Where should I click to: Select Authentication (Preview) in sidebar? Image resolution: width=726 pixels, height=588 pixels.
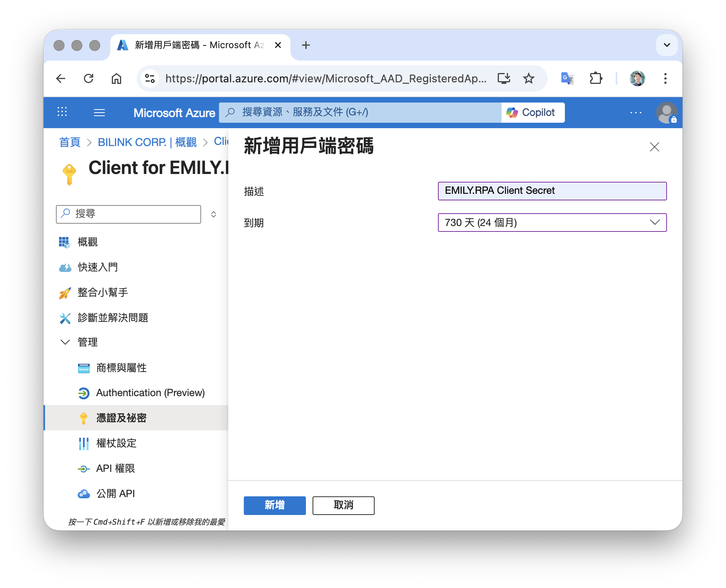(150, 393)
